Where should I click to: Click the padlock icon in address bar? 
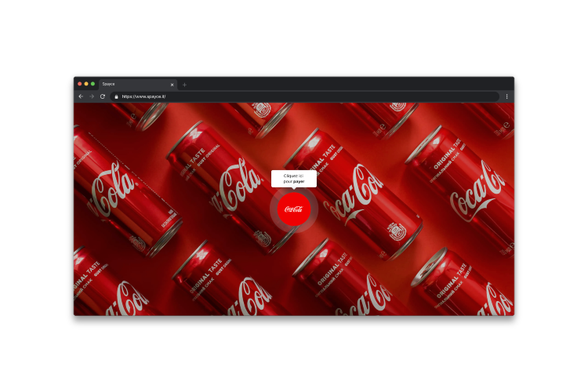coord(116,96)
